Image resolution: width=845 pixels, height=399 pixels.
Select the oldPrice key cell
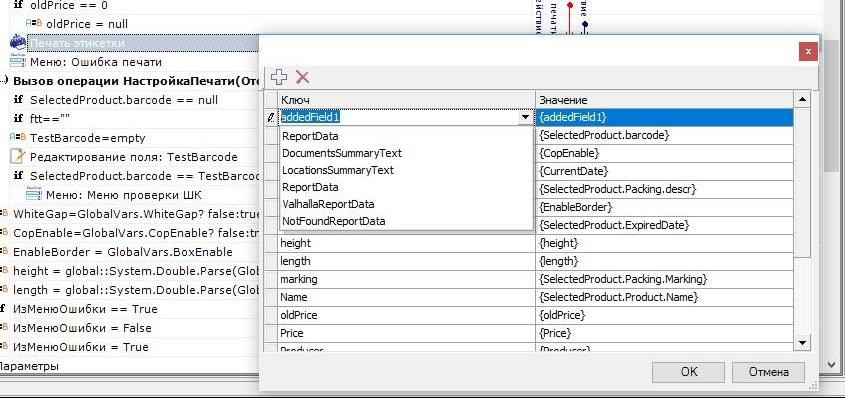406,315
